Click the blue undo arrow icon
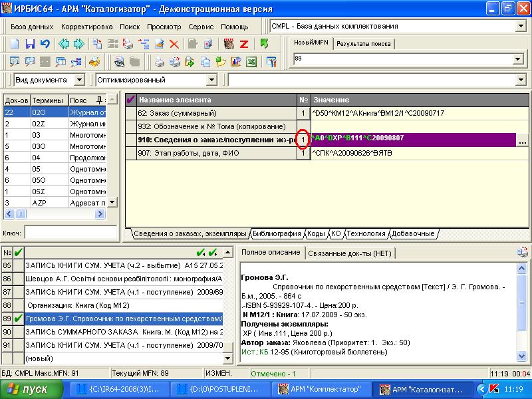This screenshot has height=399, width=532. (x=45, y=44)
